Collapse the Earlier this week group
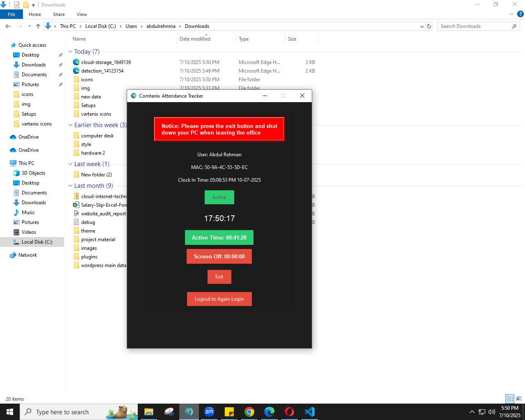 tap(70, 125)
